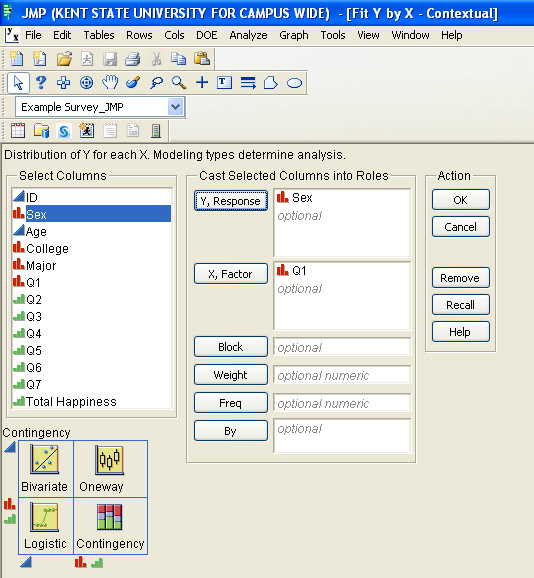Open the Example Survey_JMP data table dropdown
The image size is (534, 578).
[175, 107]
